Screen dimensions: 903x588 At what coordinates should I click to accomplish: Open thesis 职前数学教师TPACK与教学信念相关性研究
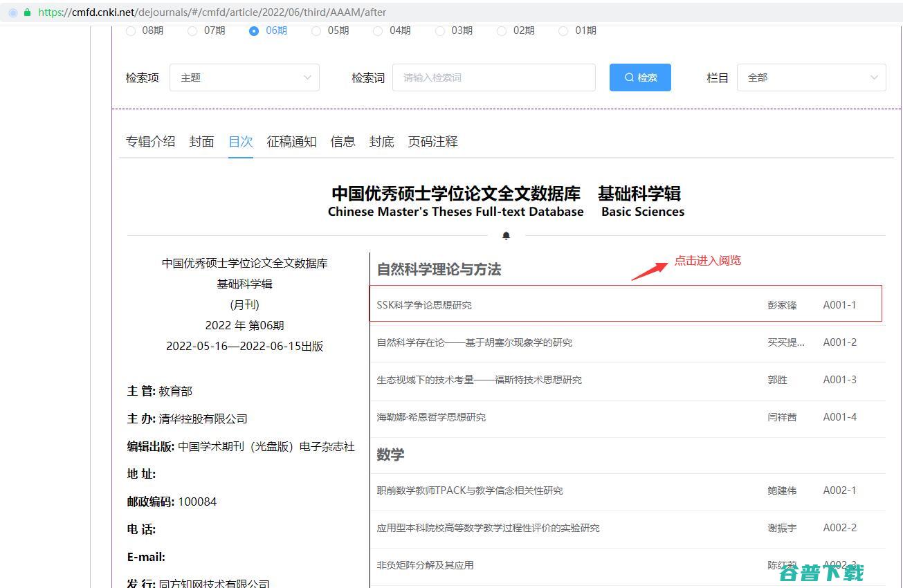click(x=470, y=490)
